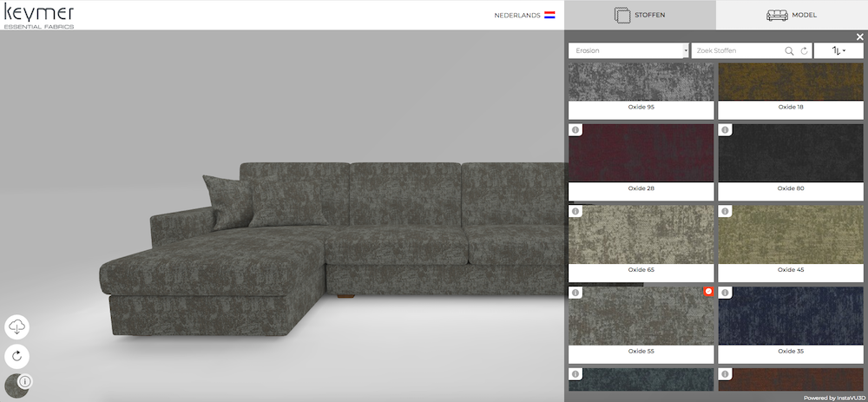The height and width of the screenshot is (402, 868).
Task: Apply the Oxide 95 grey fabric
Action: [x=641, y=82]
